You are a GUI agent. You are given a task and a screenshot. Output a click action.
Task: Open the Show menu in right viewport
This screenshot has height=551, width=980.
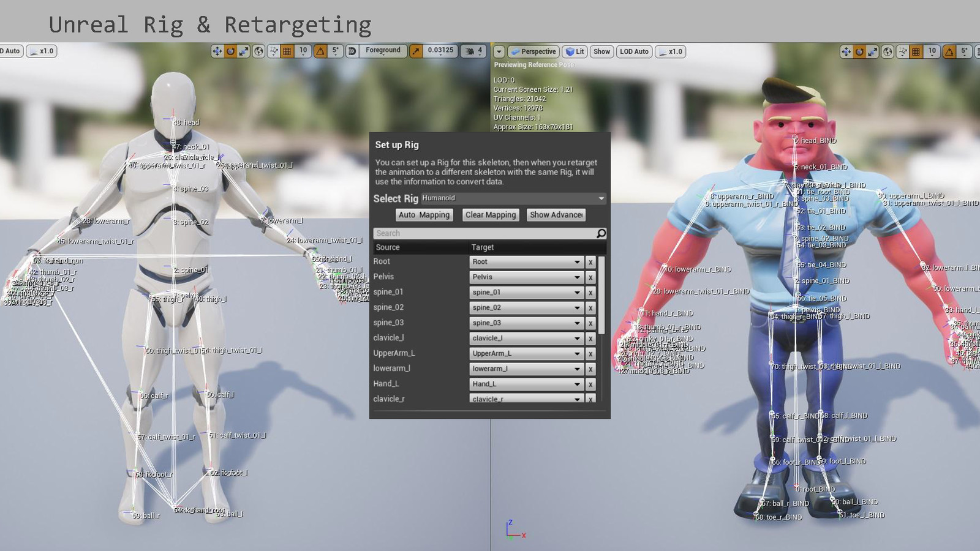coord(601,52)
